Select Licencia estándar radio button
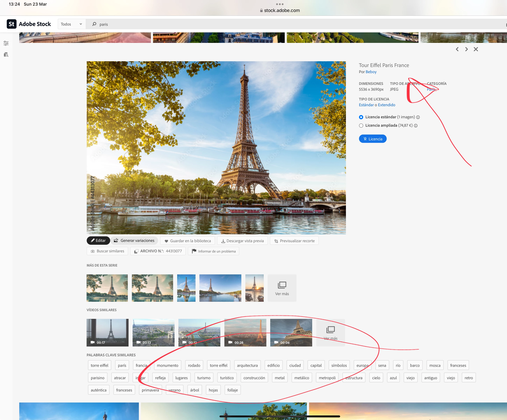 [x=361, y=117]
